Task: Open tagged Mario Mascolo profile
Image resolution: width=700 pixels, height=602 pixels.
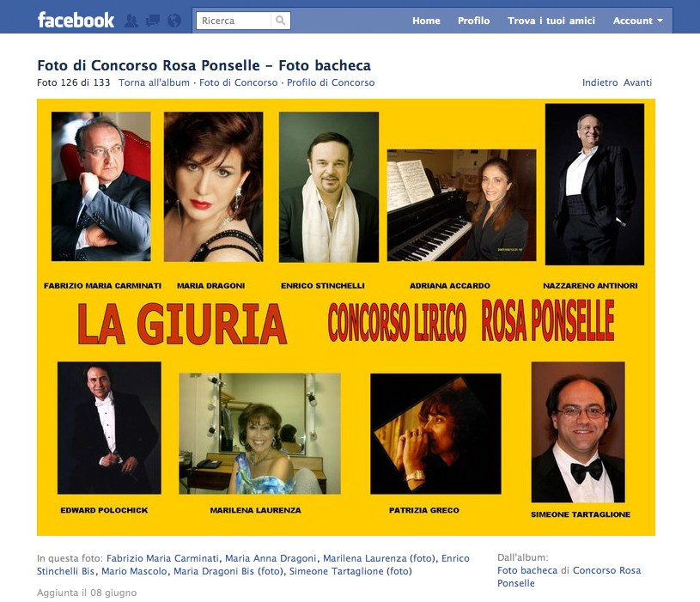Action: click(x=134, y=571)
